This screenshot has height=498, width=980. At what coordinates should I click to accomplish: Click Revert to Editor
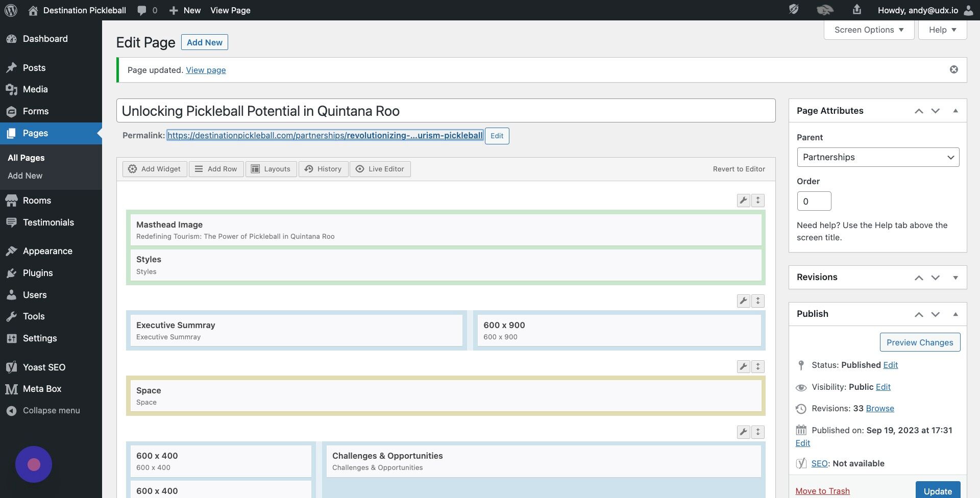tap(739, 169)
